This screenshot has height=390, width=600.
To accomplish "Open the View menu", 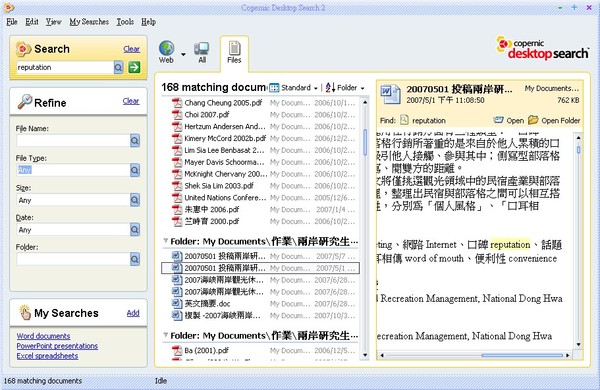I will click(x=54, y=22).
